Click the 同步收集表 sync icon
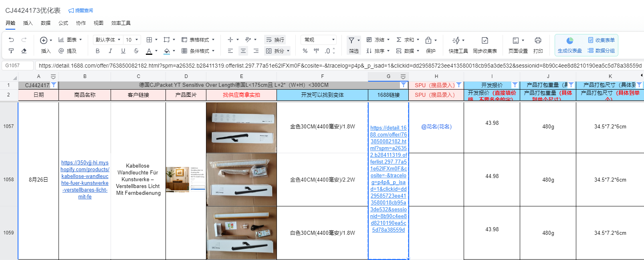644x260 pixels. [485, 40]
